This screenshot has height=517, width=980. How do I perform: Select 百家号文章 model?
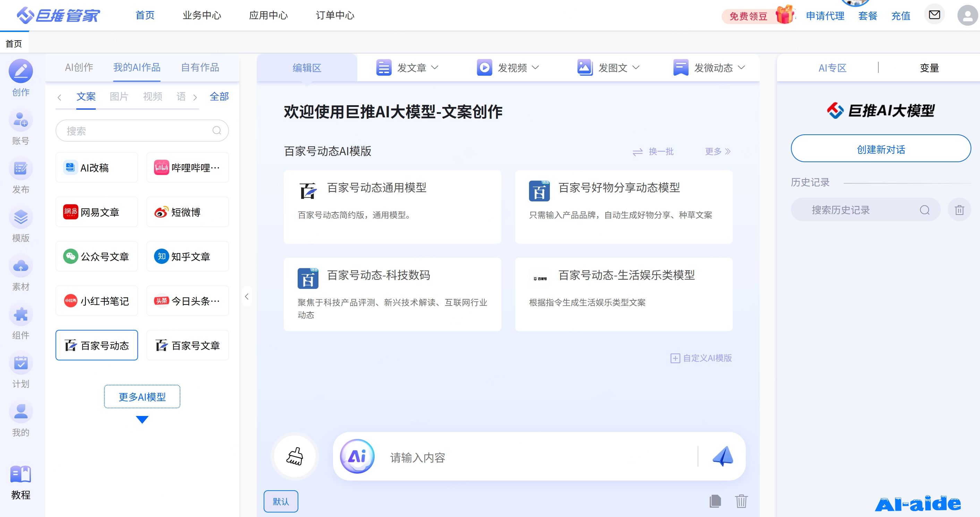pyautogui.click(x=188, y=345)
